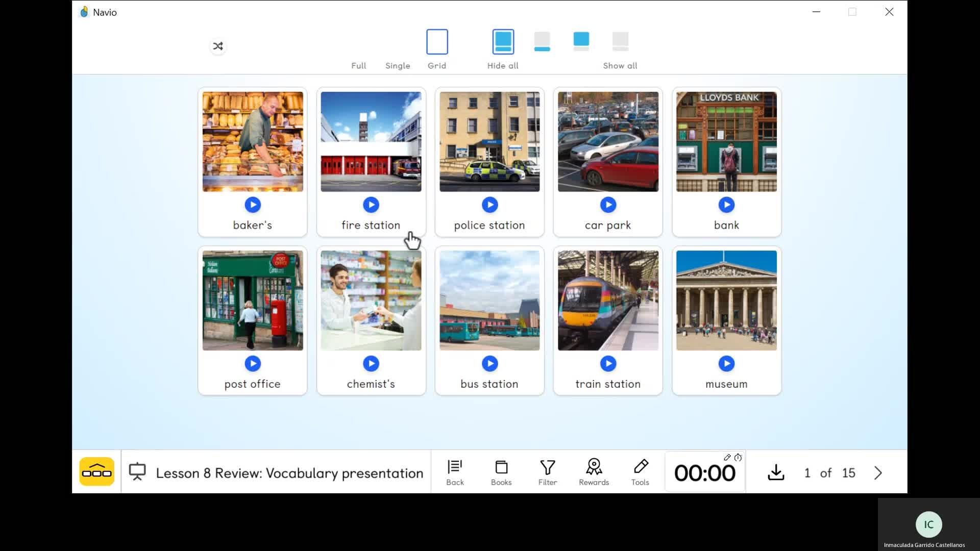Play audio for post office

pyautogui.click(x=253, y=364)
